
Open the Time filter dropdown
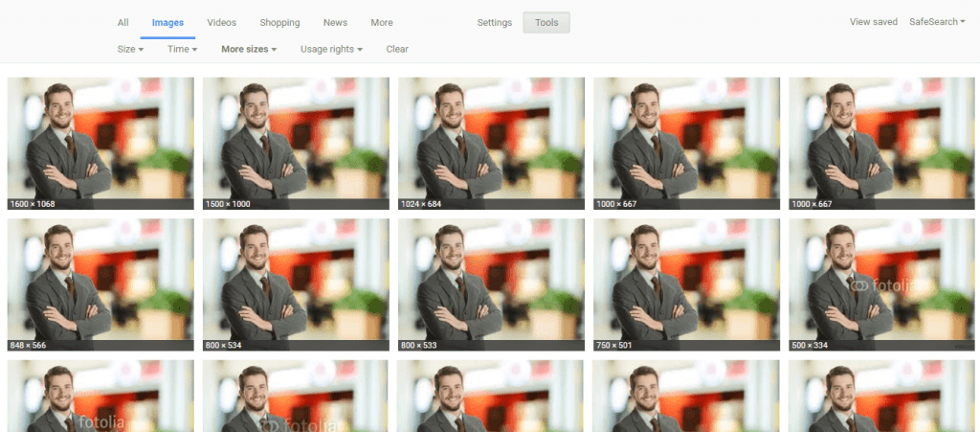pyautogui.click(x=182, y=49)
